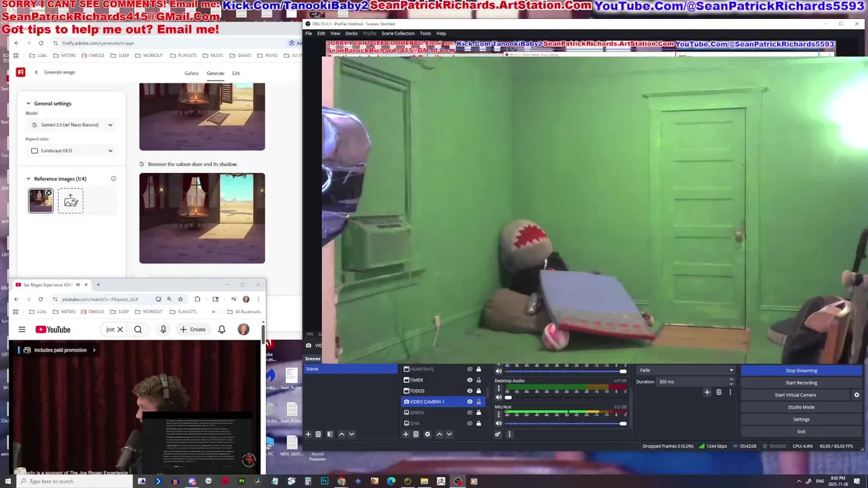The width and height of the screenshot is (868, 488).
Task: Open the extensions puzzle icon in YouTube window
Action: pos(197,299)
